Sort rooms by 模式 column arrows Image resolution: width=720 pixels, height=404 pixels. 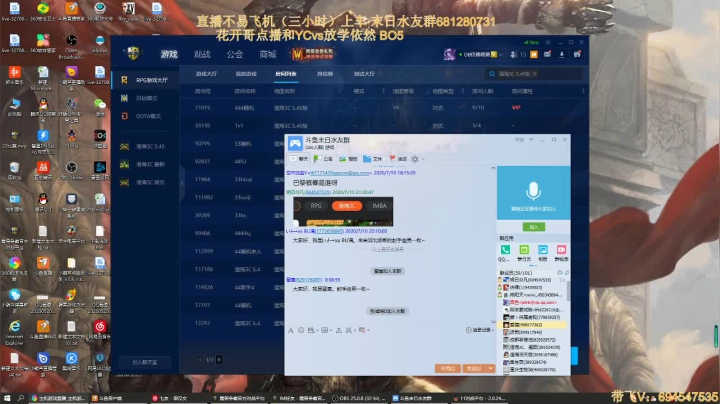383,91
